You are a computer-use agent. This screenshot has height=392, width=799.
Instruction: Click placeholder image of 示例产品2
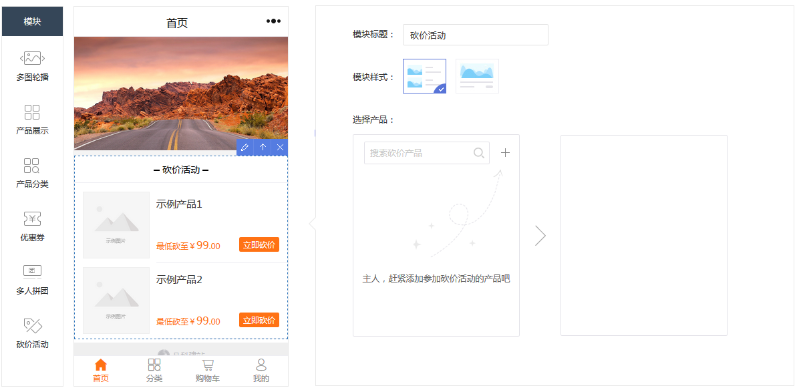tap(116, 300)
